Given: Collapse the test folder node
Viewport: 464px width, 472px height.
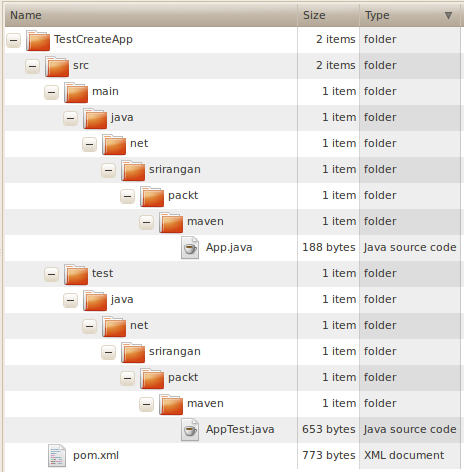Looking at the screenshot, I should coord(51,274).
